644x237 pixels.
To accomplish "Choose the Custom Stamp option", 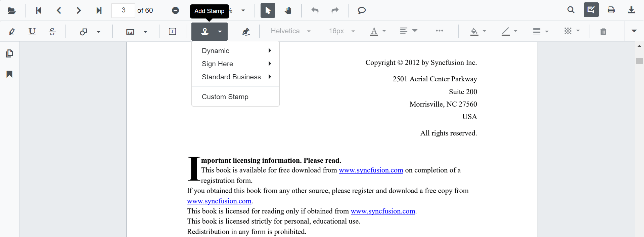I will [235, 97].
